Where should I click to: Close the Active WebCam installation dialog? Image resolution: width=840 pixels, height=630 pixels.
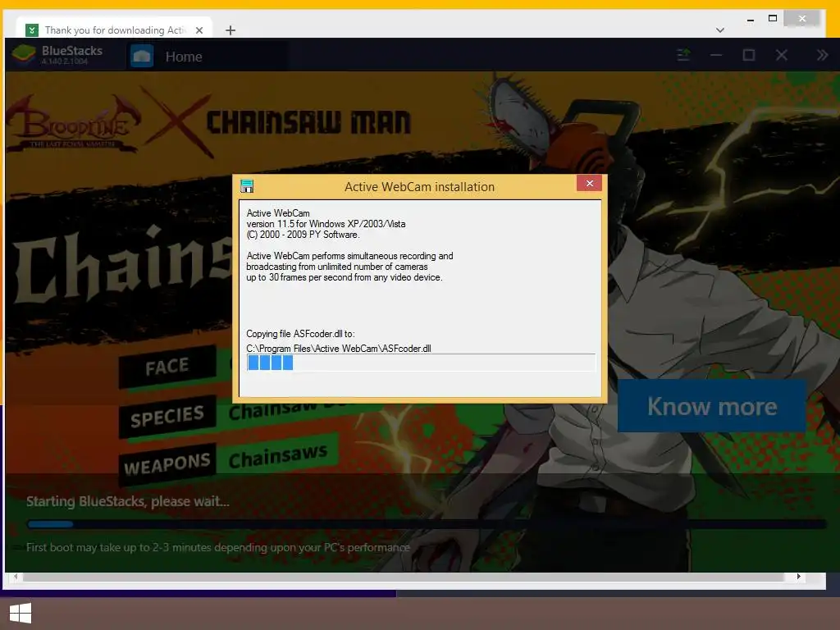point(589,183)
